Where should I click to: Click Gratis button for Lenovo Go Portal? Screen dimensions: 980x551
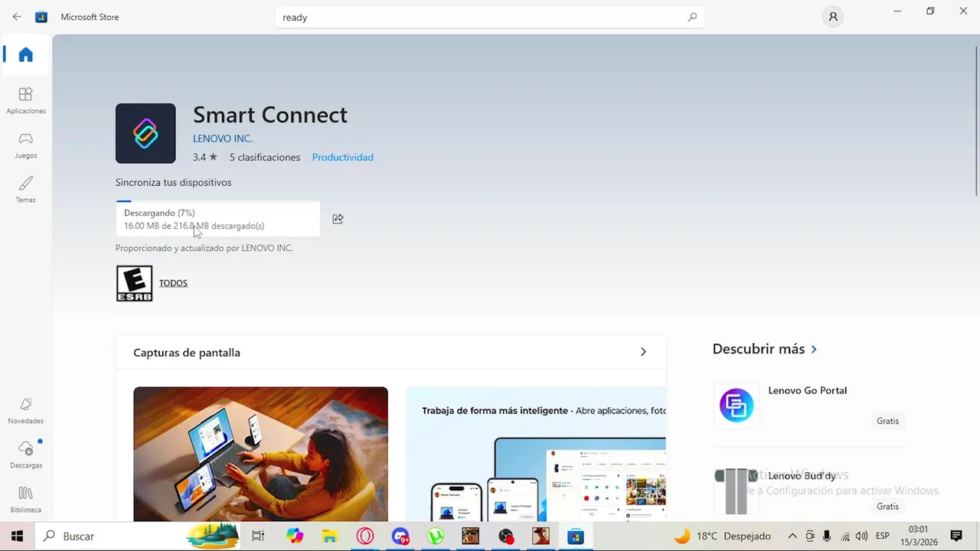[887, 421]
